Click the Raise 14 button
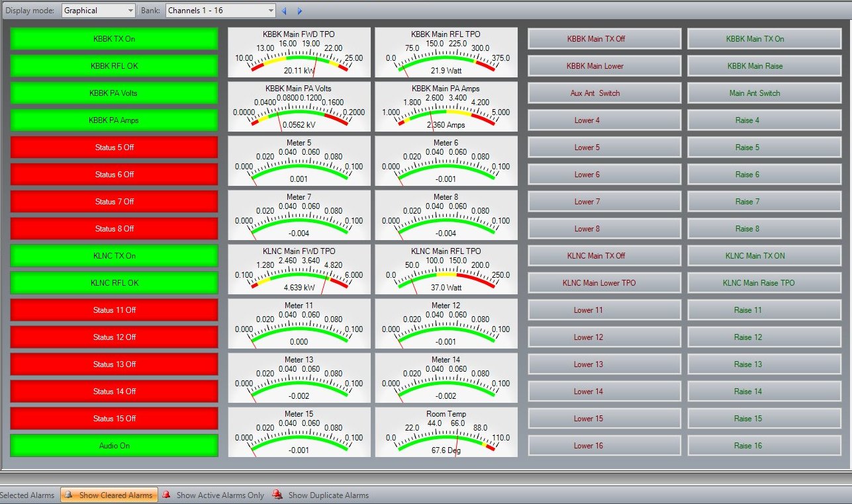 pos(764,392)
